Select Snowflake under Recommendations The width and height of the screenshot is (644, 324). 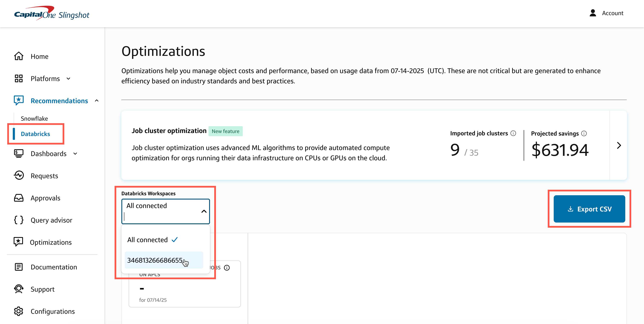(x=34, y=119)
